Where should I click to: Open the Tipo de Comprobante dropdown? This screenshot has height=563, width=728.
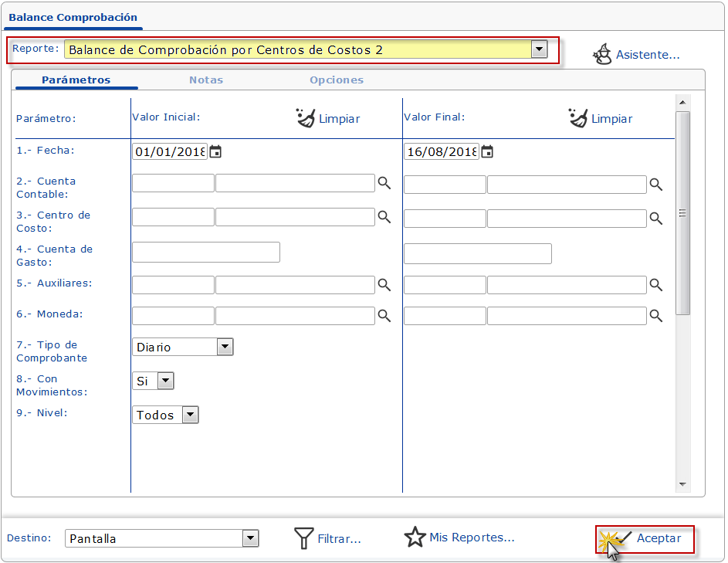click(x=225, y=347)
